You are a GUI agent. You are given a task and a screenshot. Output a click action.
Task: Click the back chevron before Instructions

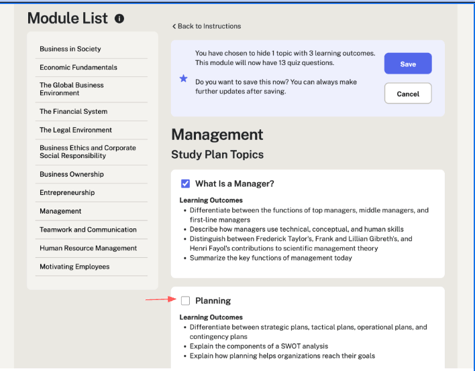[174, 26]
